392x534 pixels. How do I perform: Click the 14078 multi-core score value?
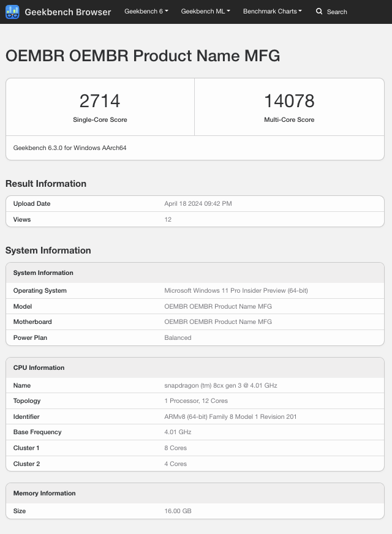pyautogui.click(x=289, y=101)
